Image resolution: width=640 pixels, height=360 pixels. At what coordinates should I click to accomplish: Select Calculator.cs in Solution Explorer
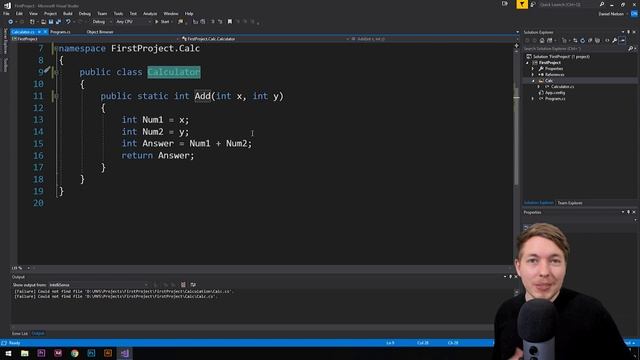(x=562, y=87)
